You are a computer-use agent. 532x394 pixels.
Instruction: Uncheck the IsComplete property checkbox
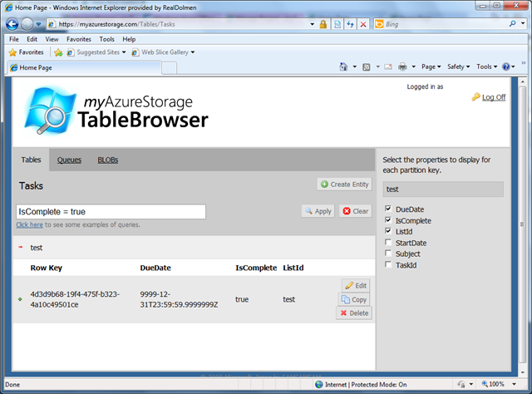pos(388,219)
